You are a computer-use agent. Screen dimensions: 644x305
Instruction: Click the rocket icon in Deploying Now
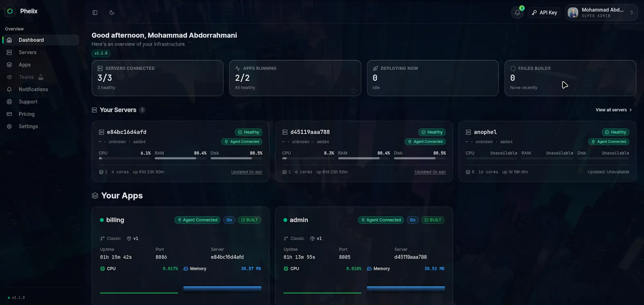[x=376, y=68]
